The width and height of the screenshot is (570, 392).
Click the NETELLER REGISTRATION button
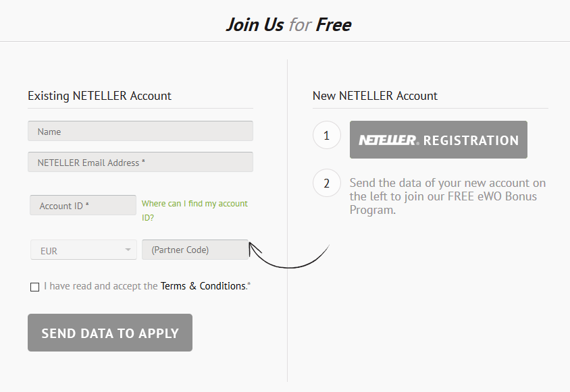[438, 140]
